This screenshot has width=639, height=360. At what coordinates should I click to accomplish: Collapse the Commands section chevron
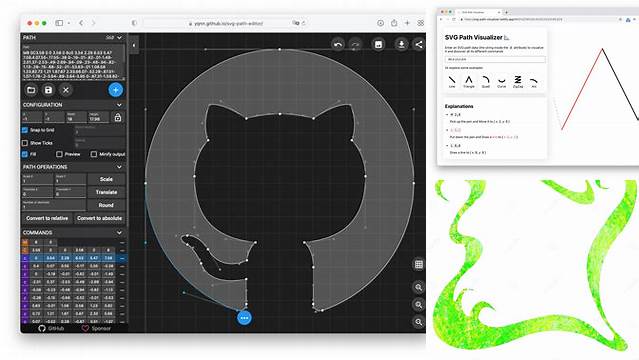coord(119,232)
